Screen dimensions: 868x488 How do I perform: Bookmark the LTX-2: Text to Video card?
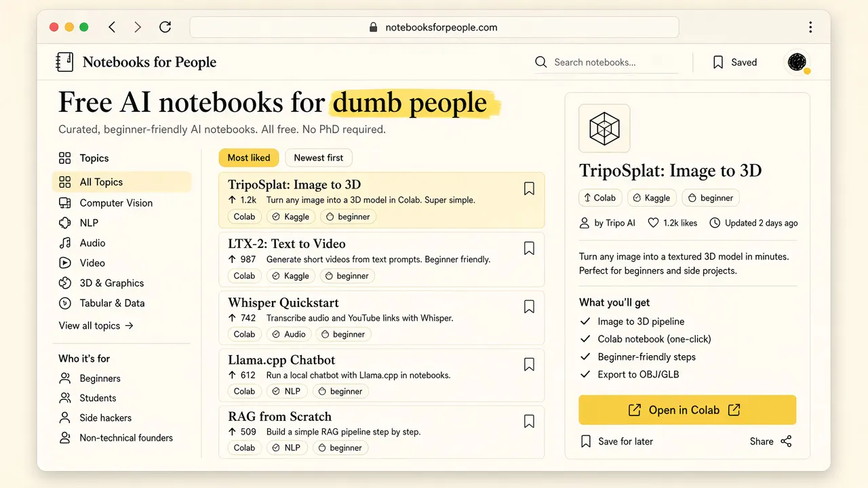coord(529,248)
